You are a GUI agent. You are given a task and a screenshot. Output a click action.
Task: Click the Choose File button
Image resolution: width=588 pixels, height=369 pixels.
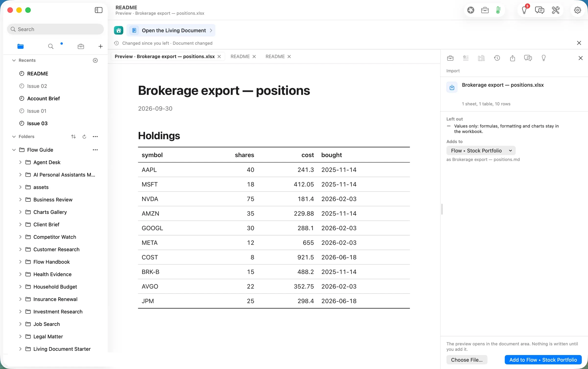click(x=467, y=360)
